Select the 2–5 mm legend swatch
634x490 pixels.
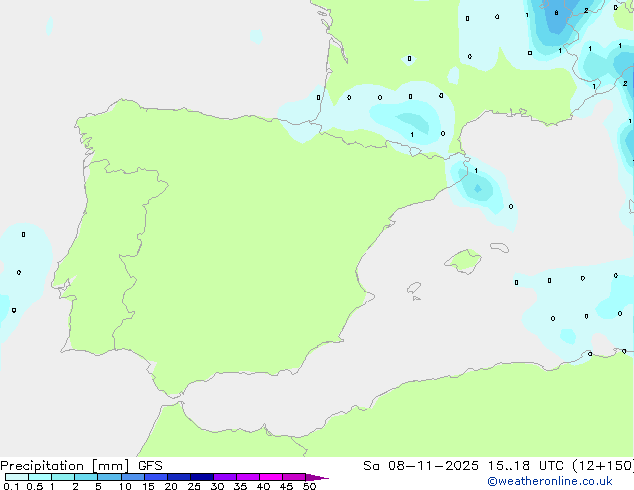[86, 477]
